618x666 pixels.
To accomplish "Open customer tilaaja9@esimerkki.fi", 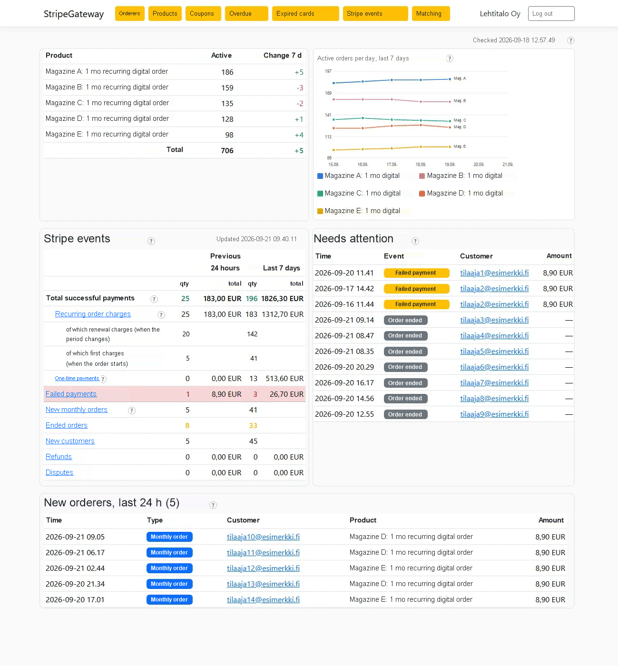I will [494, 414].
